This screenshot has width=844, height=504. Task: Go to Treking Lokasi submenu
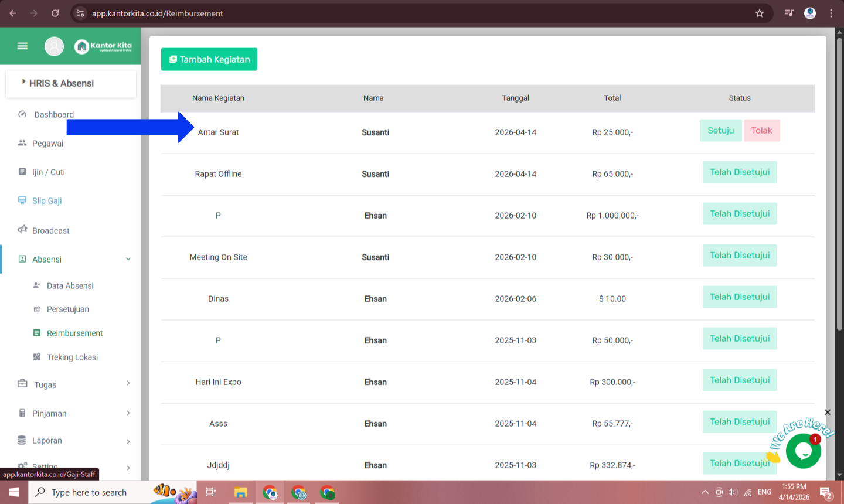[x=72, y=357]
